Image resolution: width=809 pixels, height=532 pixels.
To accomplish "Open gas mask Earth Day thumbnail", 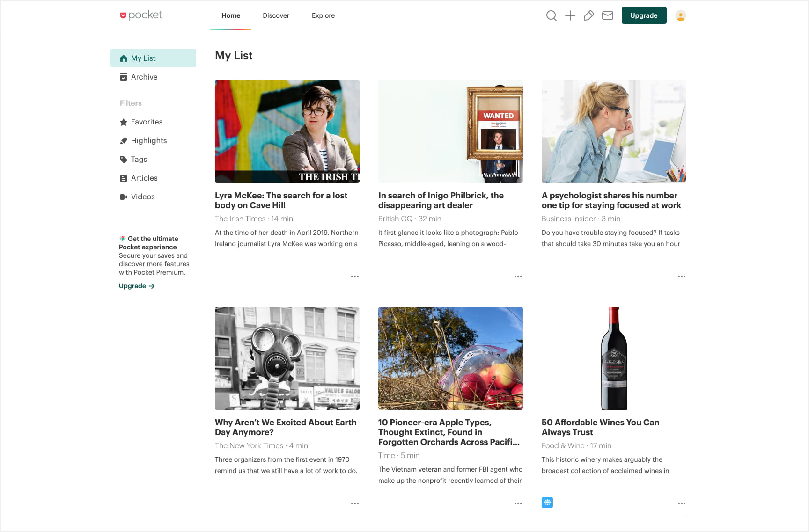I will [287, 358].
